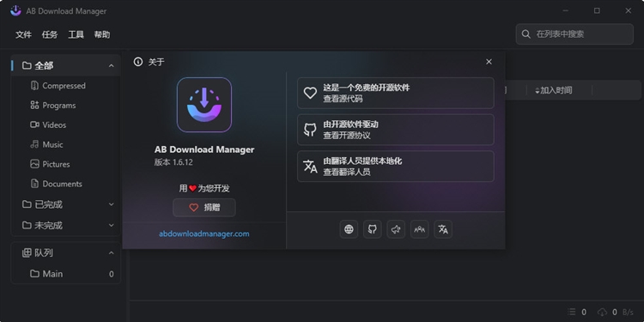Click the community group icon button
Screen dimensions: 644x322
pos(419,229)
